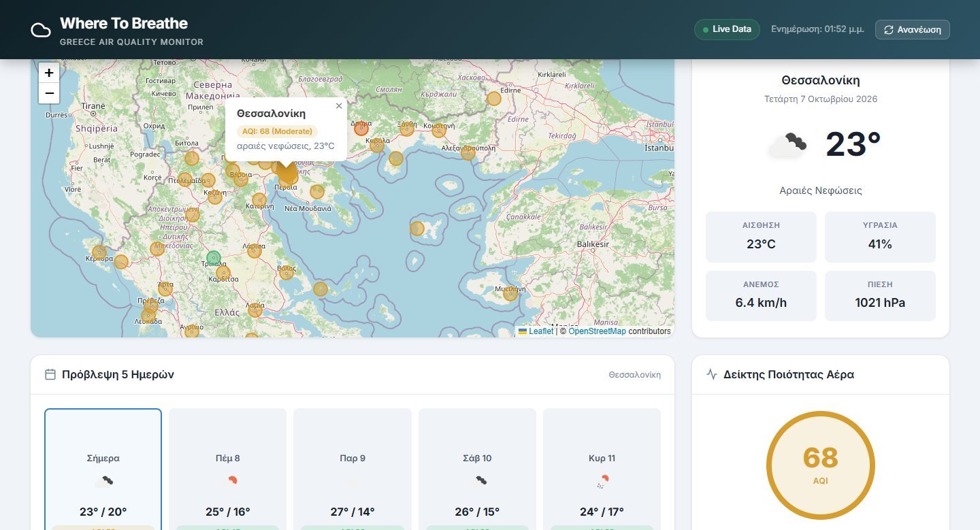This screenshot has height=530, width=980.
Task: Click the ΑΙΣΘΗΣΗ 23°C tile
Action: click(x=761, y=237)
